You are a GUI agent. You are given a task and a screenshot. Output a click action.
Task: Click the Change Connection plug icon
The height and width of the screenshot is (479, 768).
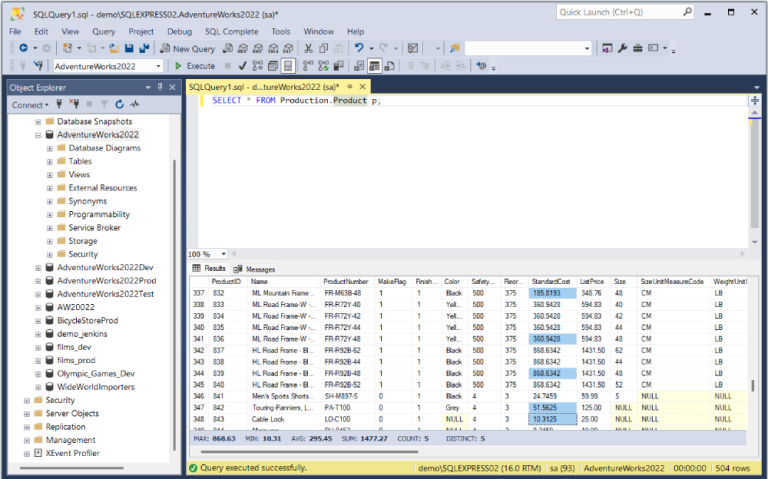point(38,66)
